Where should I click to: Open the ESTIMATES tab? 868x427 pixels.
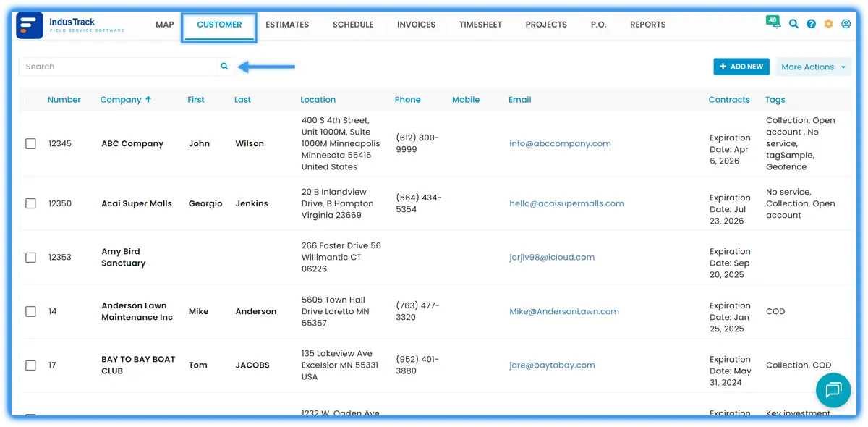[287, 25]
